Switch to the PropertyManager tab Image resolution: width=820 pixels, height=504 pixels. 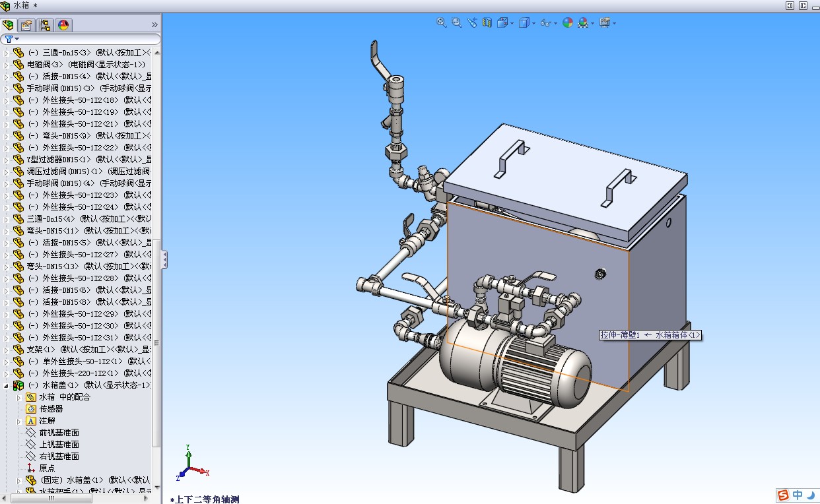26,25
